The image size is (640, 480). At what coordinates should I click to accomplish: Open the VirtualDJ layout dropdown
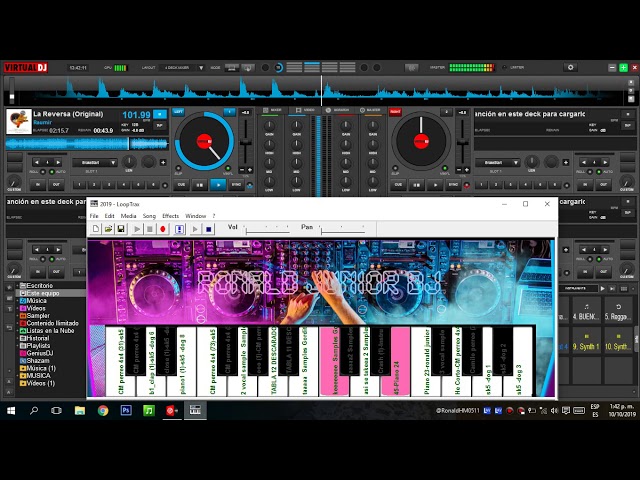click(183, 67)
